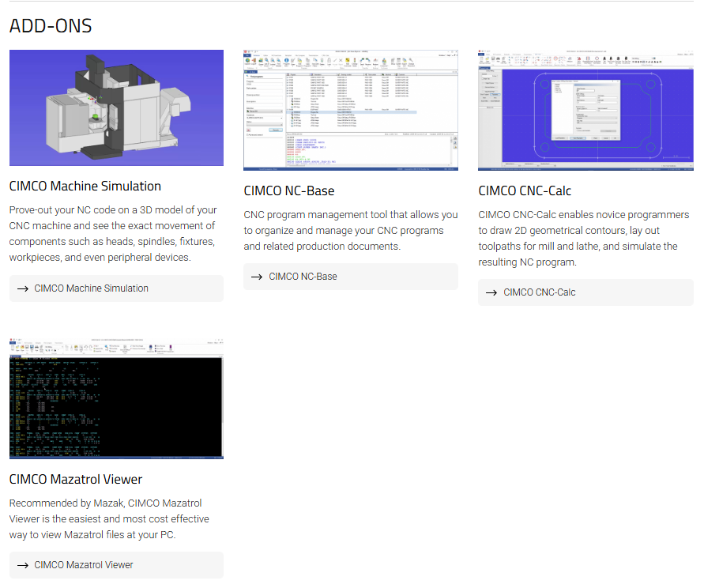704x588 pixels.
Task: Select the "Recommended by Mazak" description paragraph
Action: pos(109,518)
